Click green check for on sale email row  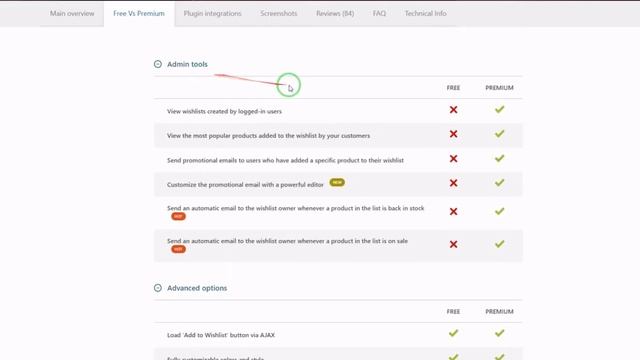[499, 244]
